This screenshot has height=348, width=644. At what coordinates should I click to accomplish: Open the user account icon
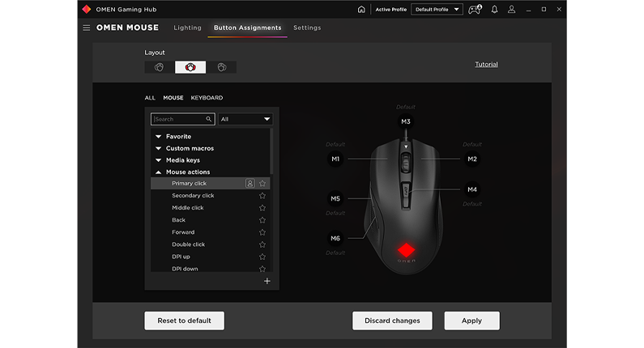pos(511,10)
